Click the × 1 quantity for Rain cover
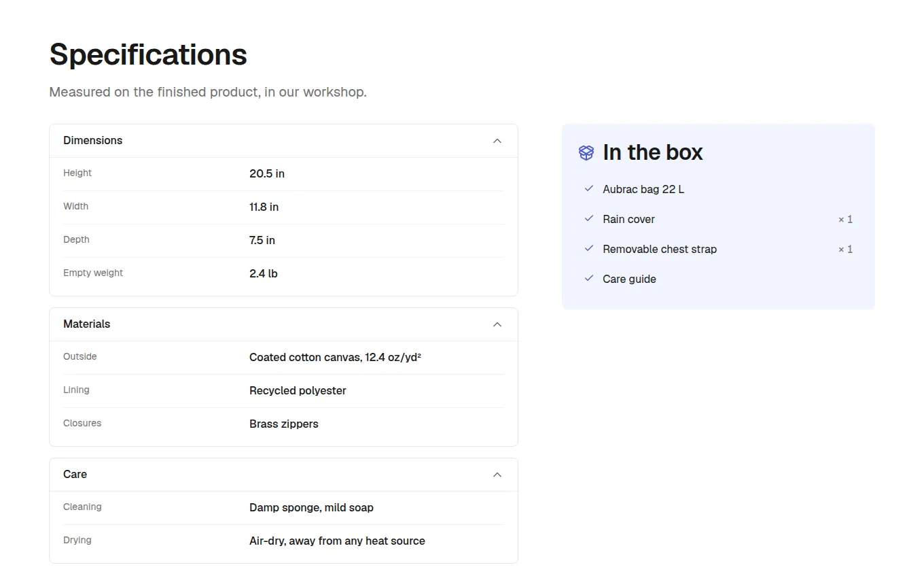The height and width of the screenshot is (578, 924). [845, 219]
